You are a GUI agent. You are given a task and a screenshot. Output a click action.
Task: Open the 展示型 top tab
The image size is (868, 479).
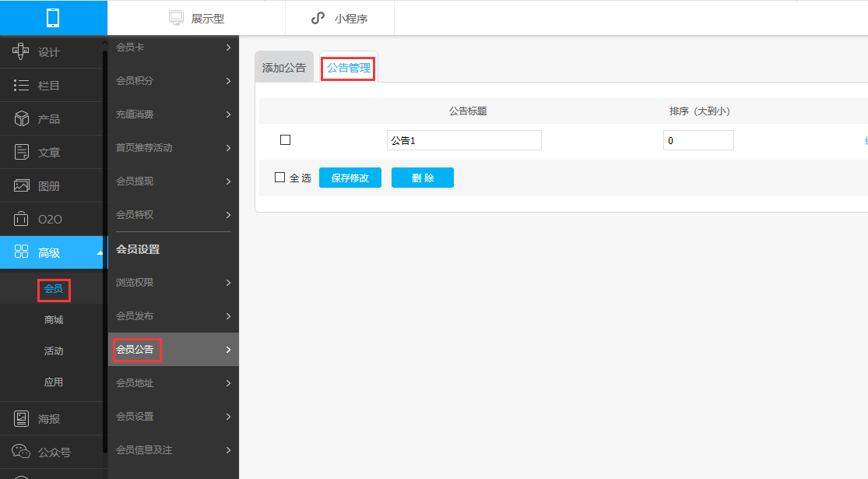click(196, 18)
